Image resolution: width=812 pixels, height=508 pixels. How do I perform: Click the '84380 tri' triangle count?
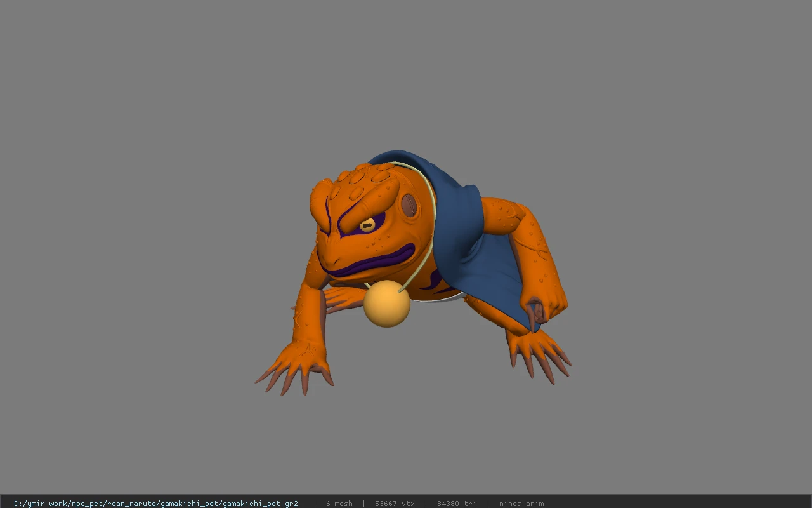(x=456, y=504)
